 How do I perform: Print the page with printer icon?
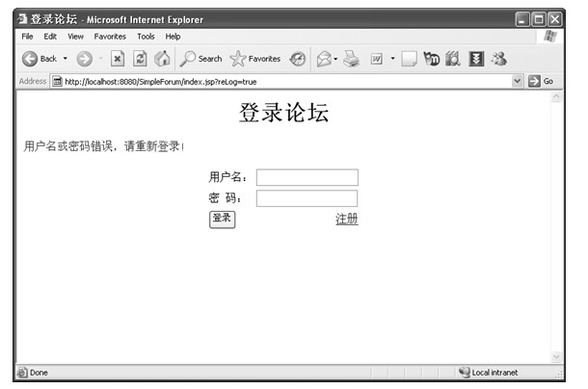(352, 59)
